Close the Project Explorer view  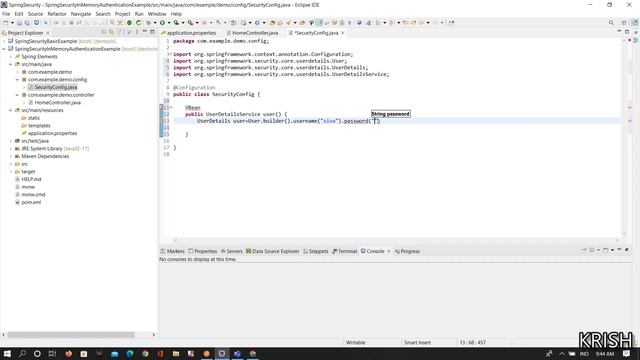48,33
